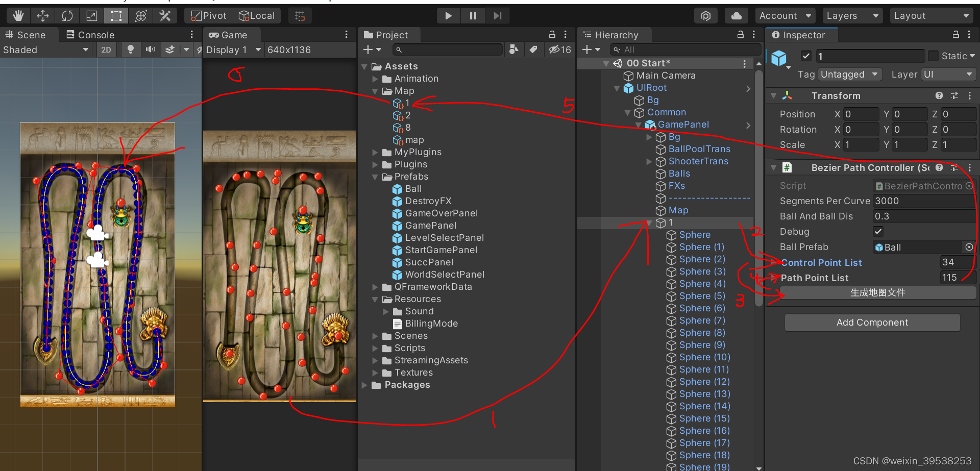Click Add Component button
The width and height of the screenshot is (980, 471).
872,323
